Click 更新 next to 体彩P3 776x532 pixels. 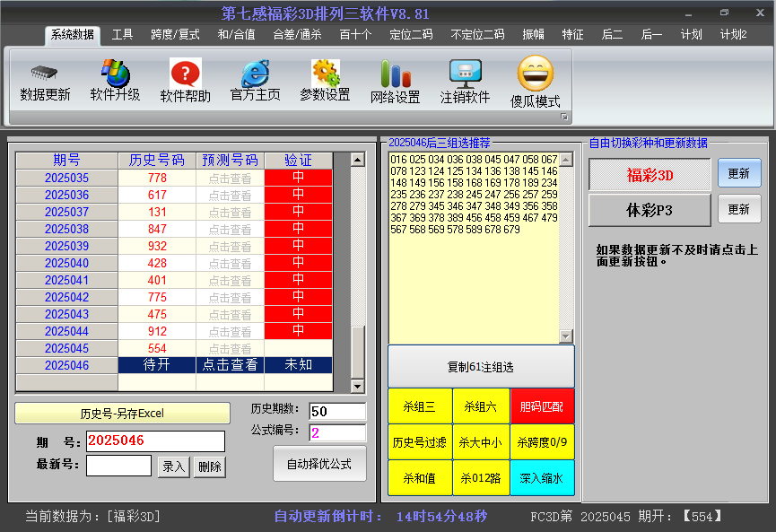pyautogui.click(x=739, y=209)
